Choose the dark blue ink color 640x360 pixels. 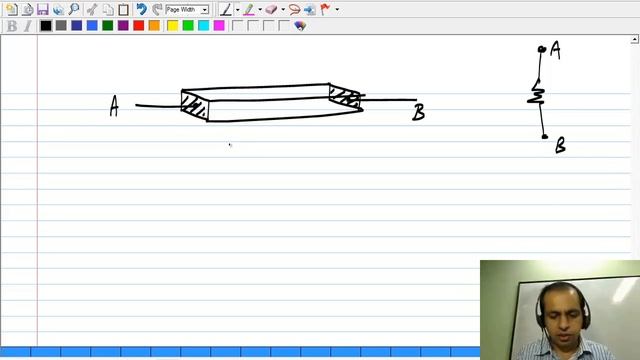[x=77, y=26]
